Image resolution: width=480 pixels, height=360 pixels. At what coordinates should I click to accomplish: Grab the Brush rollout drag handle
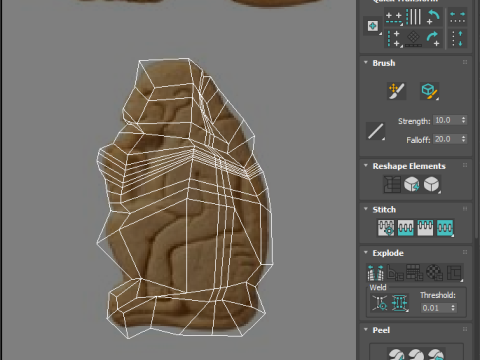[465, 62]
